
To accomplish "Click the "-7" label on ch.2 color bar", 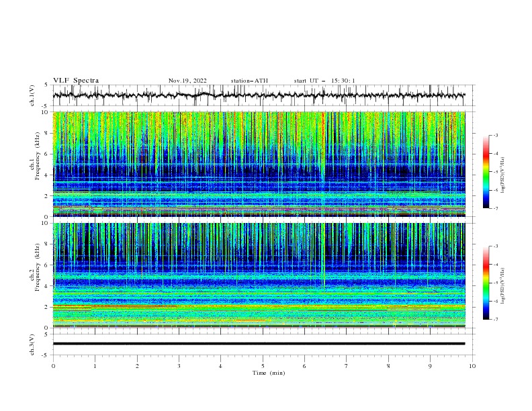I will tap(495, 320).
